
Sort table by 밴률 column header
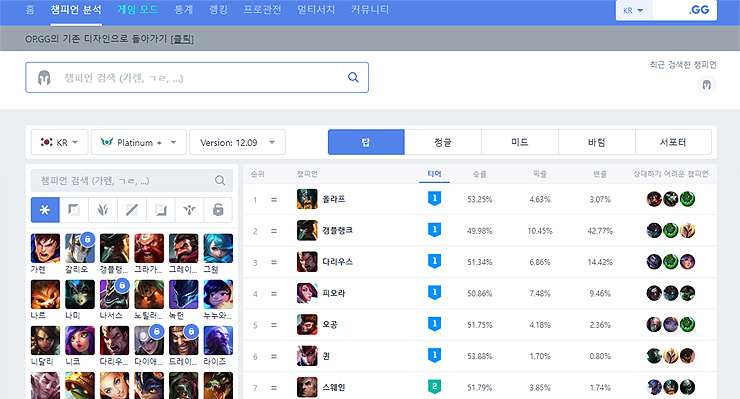pos(600,174)
